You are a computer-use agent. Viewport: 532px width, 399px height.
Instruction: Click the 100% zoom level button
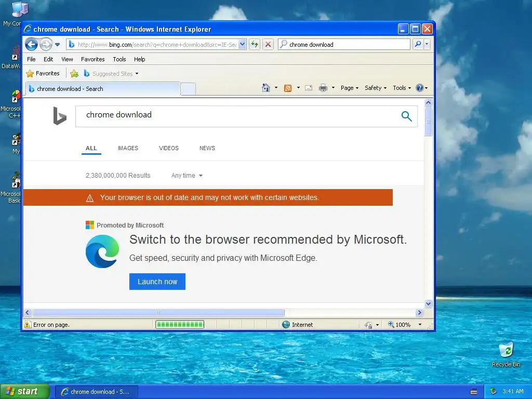coord(400,325)
